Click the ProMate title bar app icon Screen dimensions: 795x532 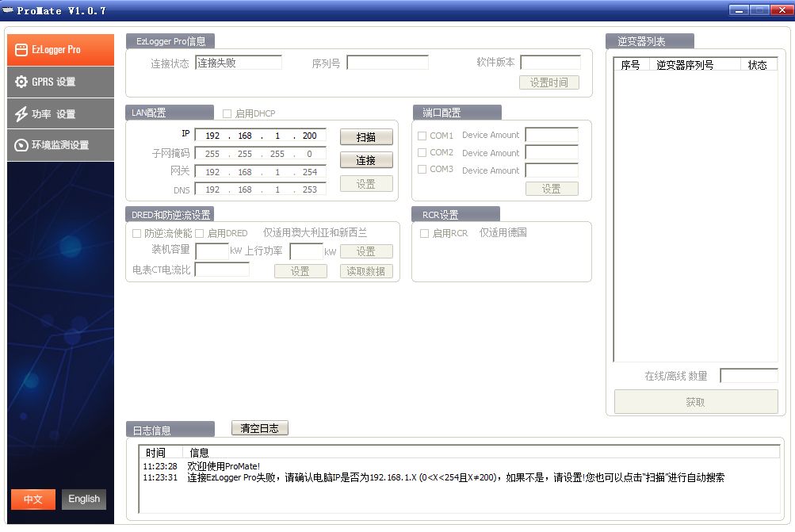(x=9, y=10)
